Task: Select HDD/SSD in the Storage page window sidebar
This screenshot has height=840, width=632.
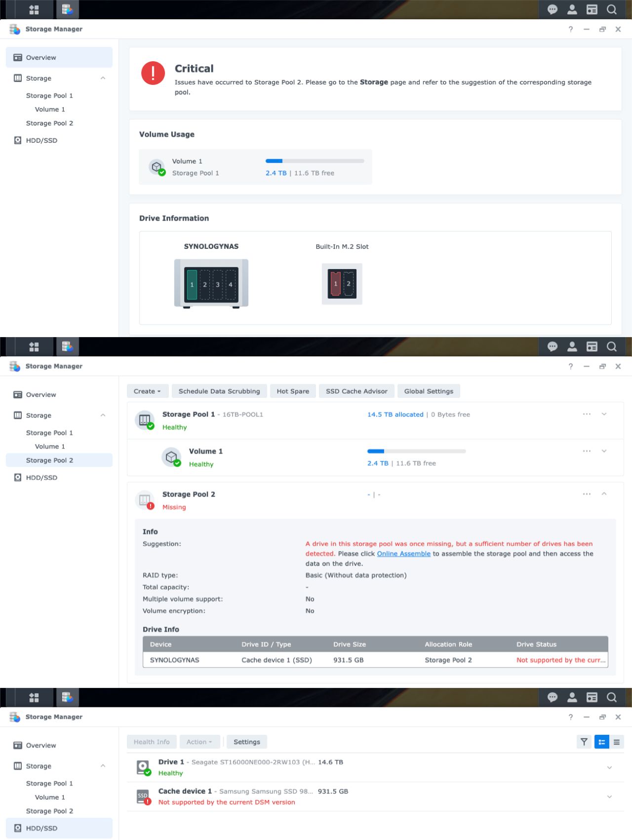Action: (59, 478)
